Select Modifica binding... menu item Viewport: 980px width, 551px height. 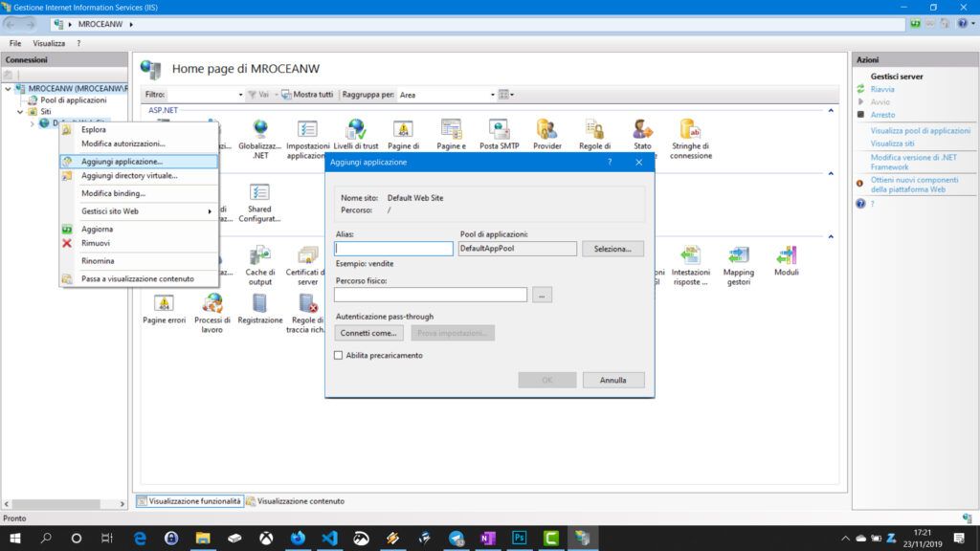pyautogui.click(x=139, y=193)
